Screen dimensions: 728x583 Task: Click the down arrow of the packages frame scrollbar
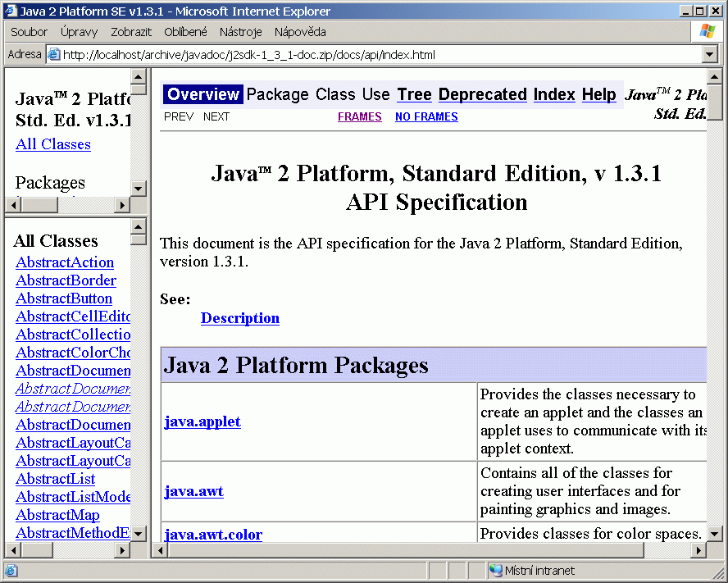[x=139, y=189]
